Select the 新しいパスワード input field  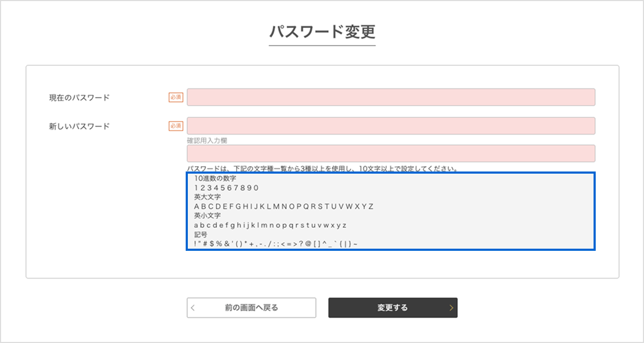390,125
